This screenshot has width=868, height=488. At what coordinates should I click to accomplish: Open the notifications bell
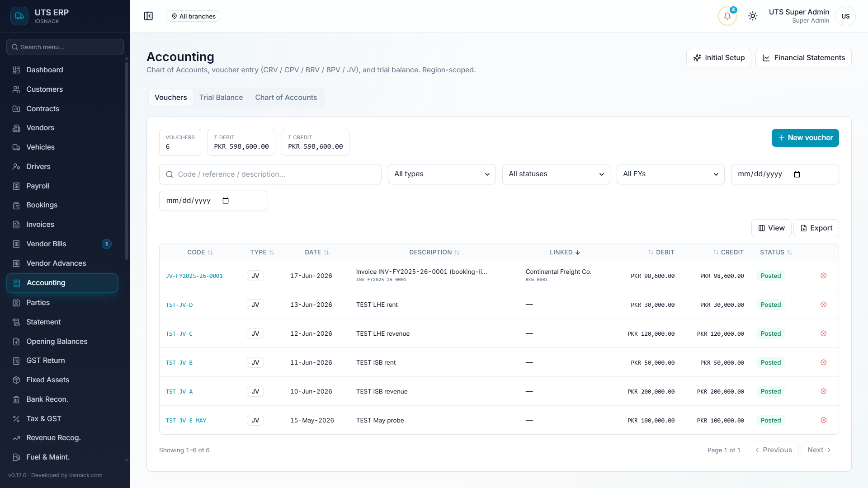click(x=727, y=16)
